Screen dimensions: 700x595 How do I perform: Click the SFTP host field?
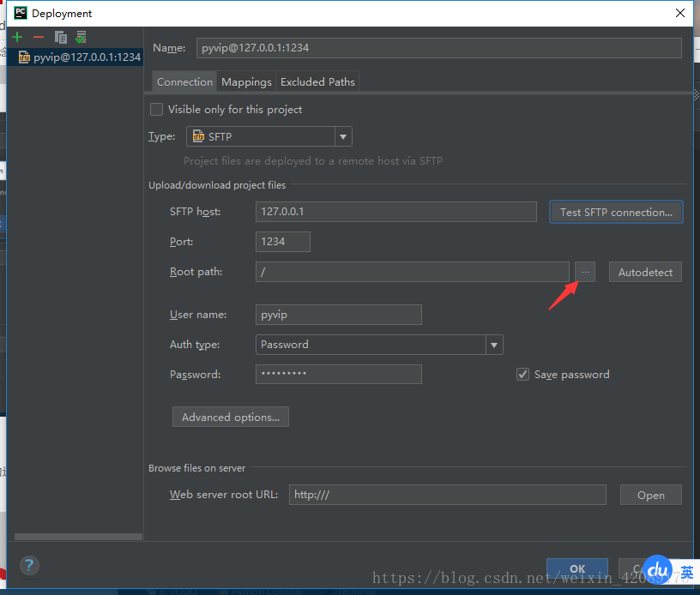coord(396,212)
